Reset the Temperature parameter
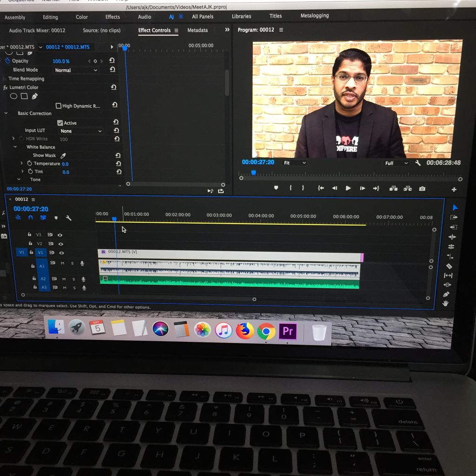The height and width of the screenshot is (476, 476). click(x=119, y=164)
